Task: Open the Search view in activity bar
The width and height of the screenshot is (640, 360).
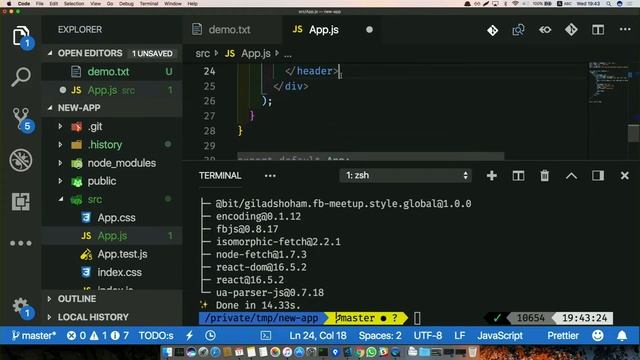Action: point(21,77)
